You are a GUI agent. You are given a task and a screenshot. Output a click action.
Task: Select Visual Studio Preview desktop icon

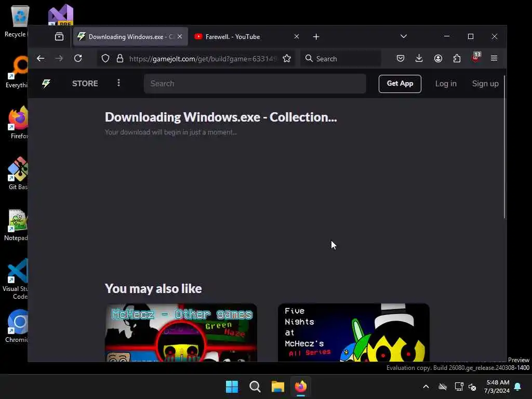[x=61, y=15]
